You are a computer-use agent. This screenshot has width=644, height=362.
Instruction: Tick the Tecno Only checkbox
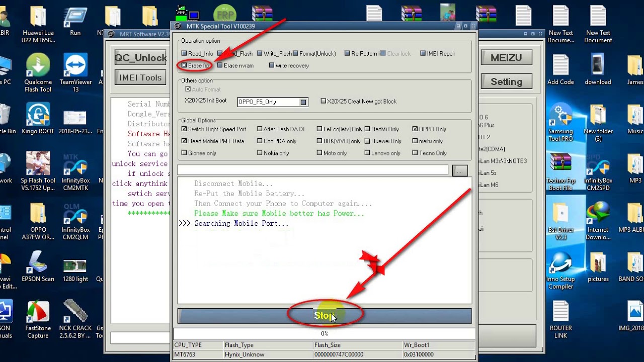415,153
